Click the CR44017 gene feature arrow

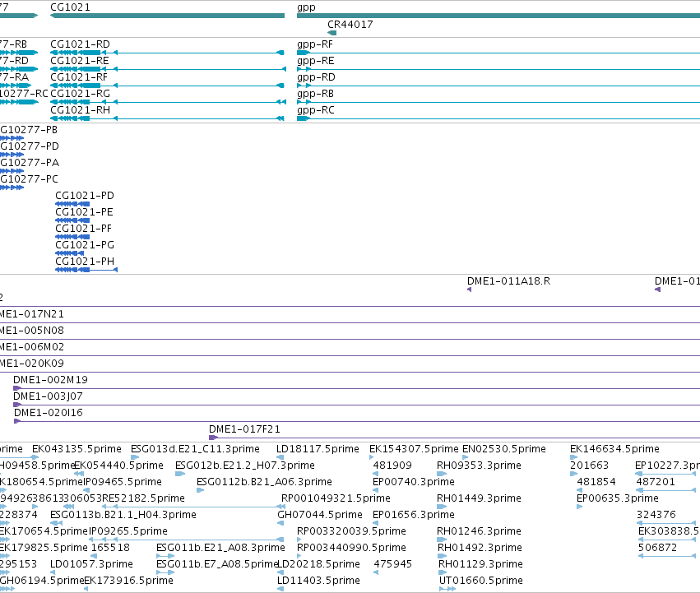(331, 33)
